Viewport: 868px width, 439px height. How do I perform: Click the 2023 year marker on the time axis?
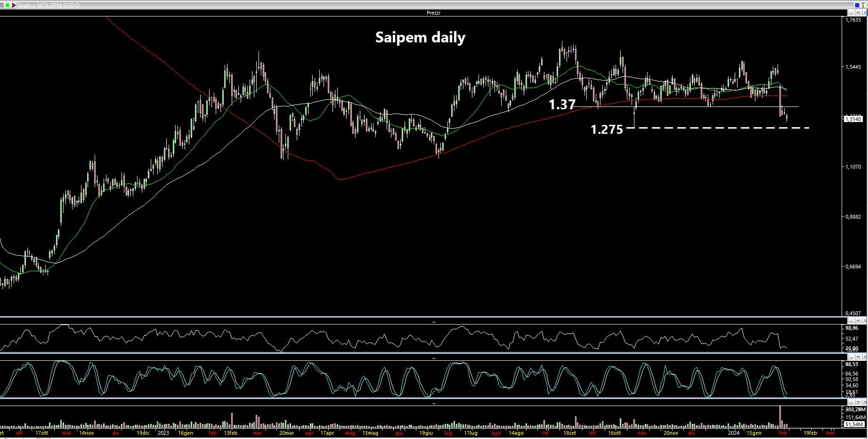pyautogui.click(x=163, y=433)
